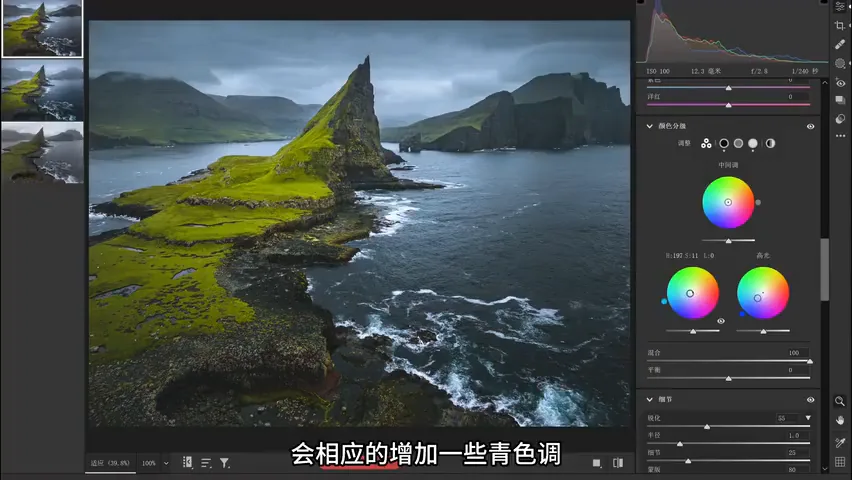Select the Hand tool
The width and height of the screenshot is (852, 480).
coord(840,420)
